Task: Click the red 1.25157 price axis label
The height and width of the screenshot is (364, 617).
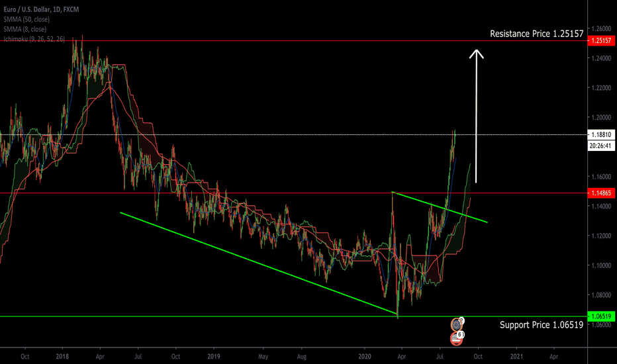Action: (x=601, y=40)
